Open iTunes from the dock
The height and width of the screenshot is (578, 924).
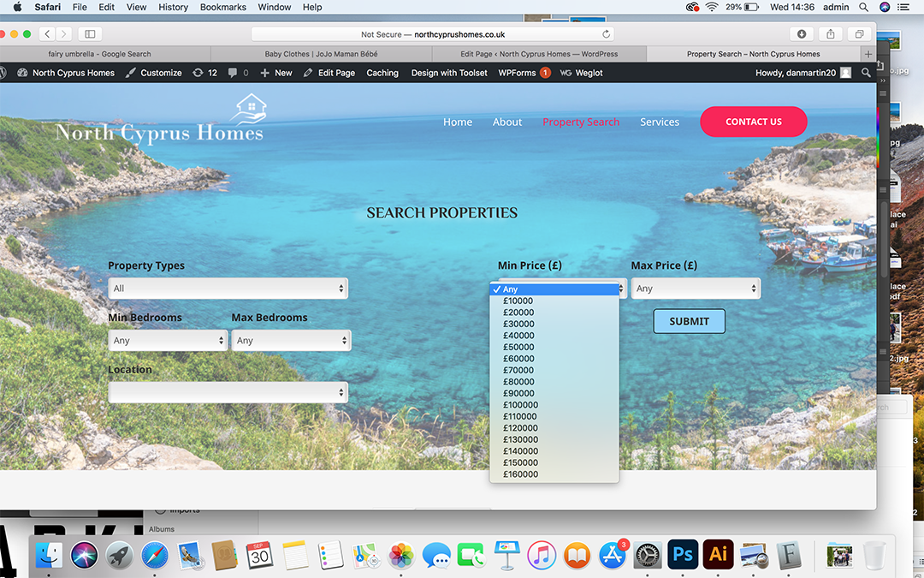pyautogui.click(x=542, y=555)
